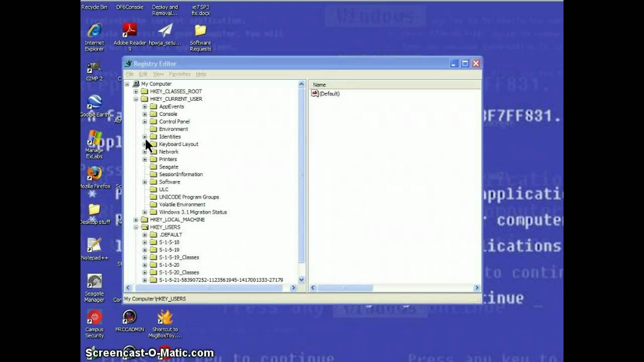The image size is (644, 362).
Task: Launch GIMP 2 from the desktop
Action: pyautogui.click(x=95, y=67)
